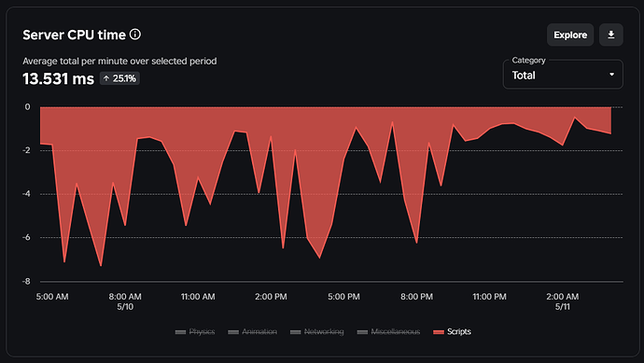This screenshot has width=644, height=363.
Task: Click the -4 y-axis label
Action: 26,194
